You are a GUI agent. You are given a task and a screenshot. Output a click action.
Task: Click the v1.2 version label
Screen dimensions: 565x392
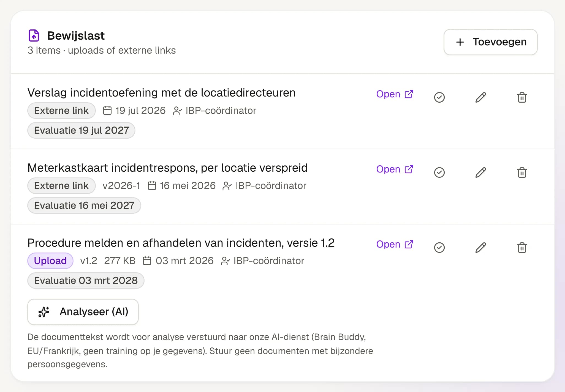pos(89,261)
